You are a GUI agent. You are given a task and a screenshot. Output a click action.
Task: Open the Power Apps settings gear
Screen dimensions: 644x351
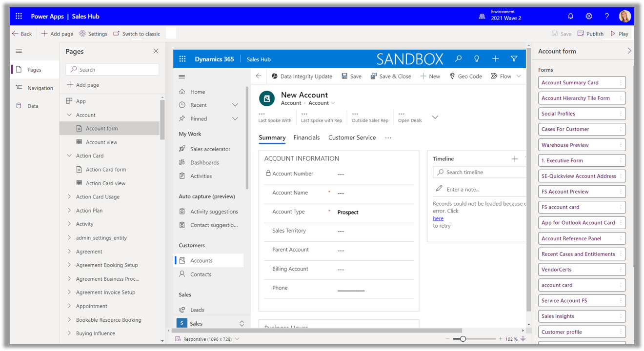pyautogui.click(x=588, y=16)
